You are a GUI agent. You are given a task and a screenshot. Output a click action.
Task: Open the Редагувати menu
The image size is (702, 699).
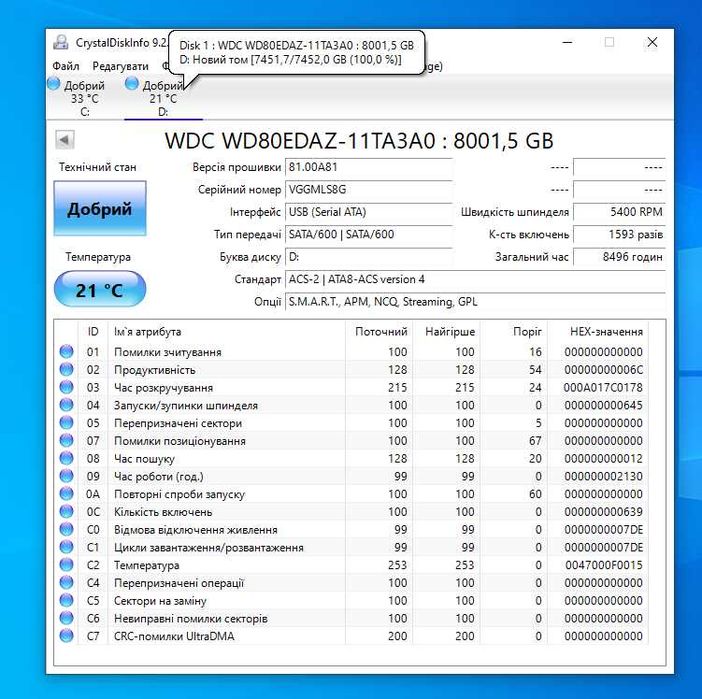(x=120, y=66)
